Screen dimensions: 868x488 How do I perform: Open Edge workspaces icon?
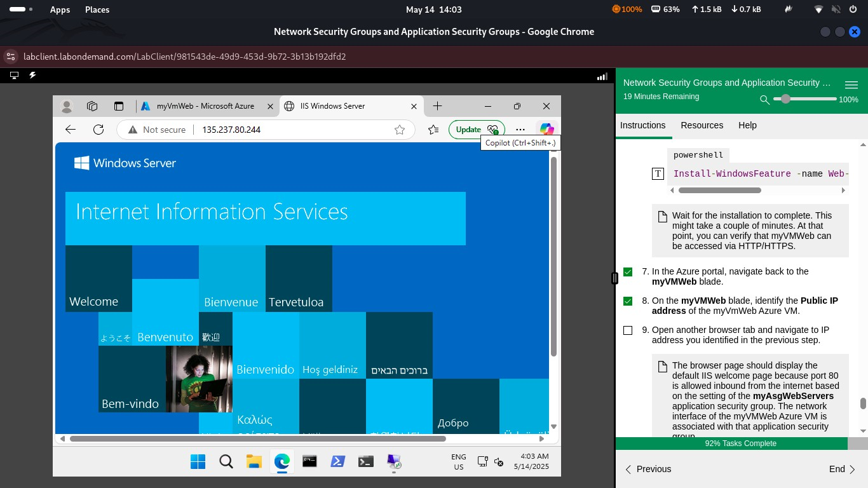point(92,106)
